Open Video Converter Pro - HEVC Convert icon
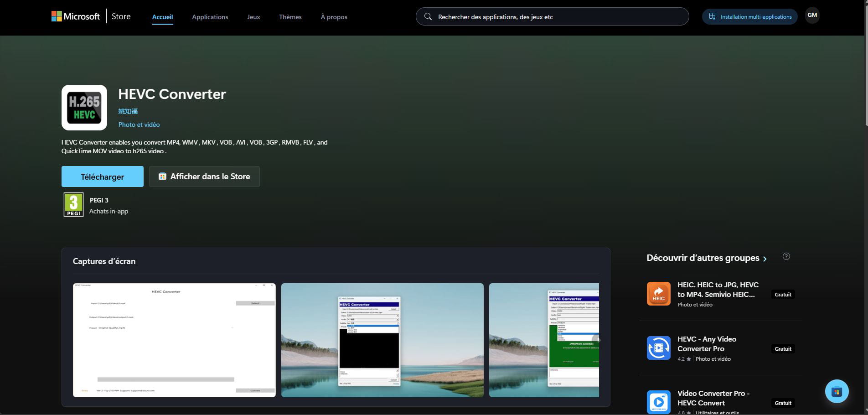868x415 pixels. 659,402
